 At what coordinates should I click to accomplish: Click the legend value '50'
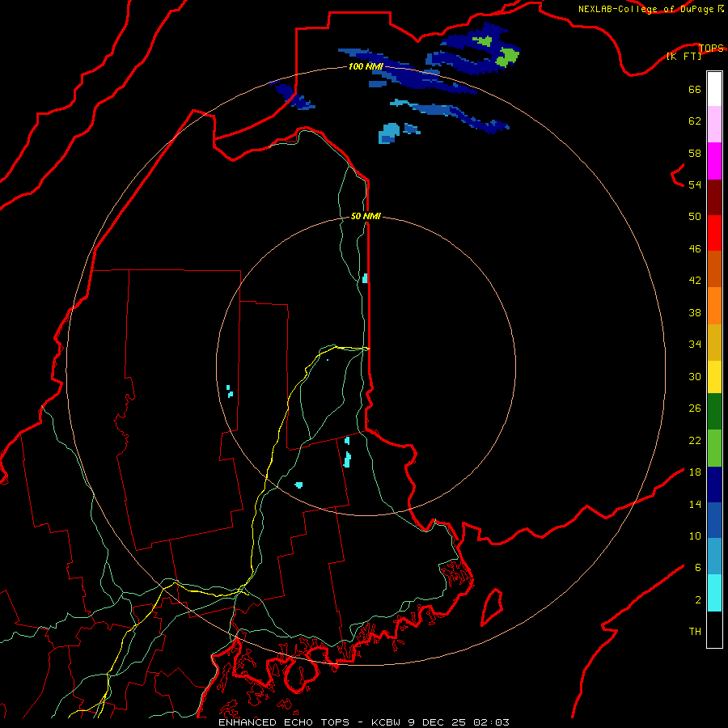(695, 217)
